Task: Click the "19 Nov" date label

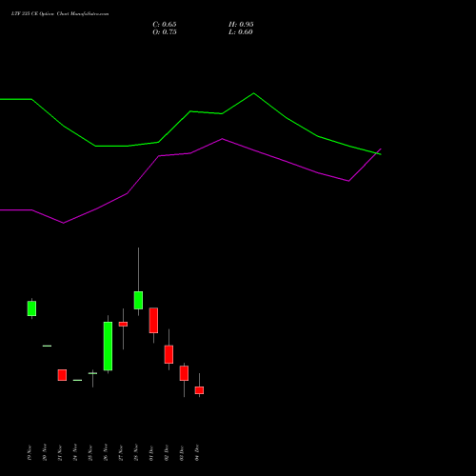Action: point(30,453)
